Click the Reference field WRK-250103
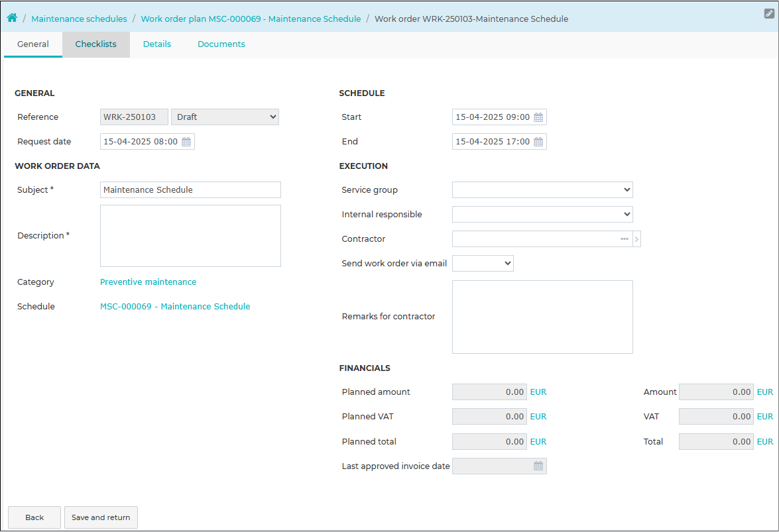This screenshot has width=779, height=532. [x=134, y=117]
